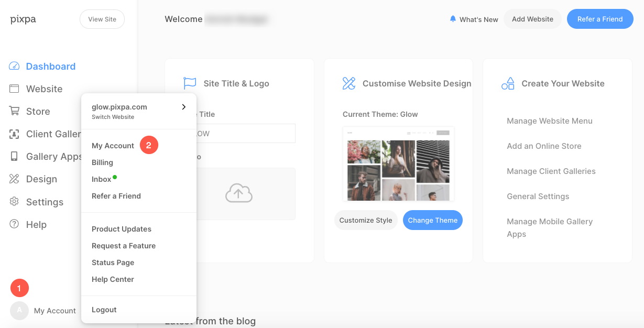Viewport: 644px width, 328px height.
Task: Click the Settings gear icon in sidebar
Action: [14, 202]
